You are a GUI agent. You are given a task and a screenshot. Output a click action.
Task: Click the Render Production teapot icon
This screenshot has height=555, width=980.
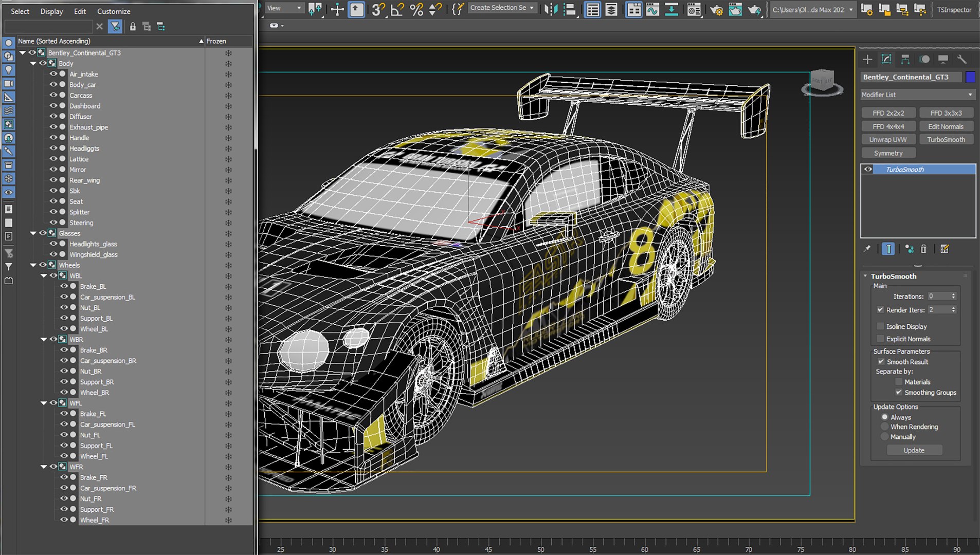pos(754,9)
